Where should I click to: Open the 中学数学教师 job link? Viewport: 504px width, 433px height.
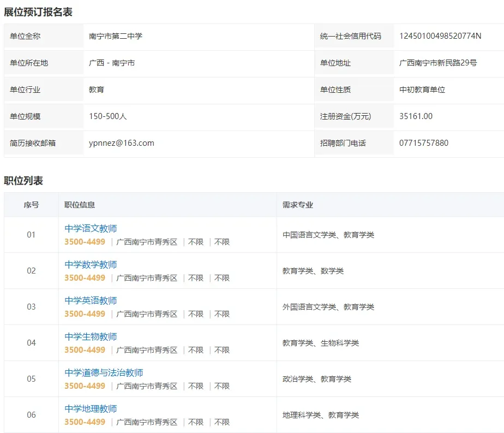tap(91, 264)
